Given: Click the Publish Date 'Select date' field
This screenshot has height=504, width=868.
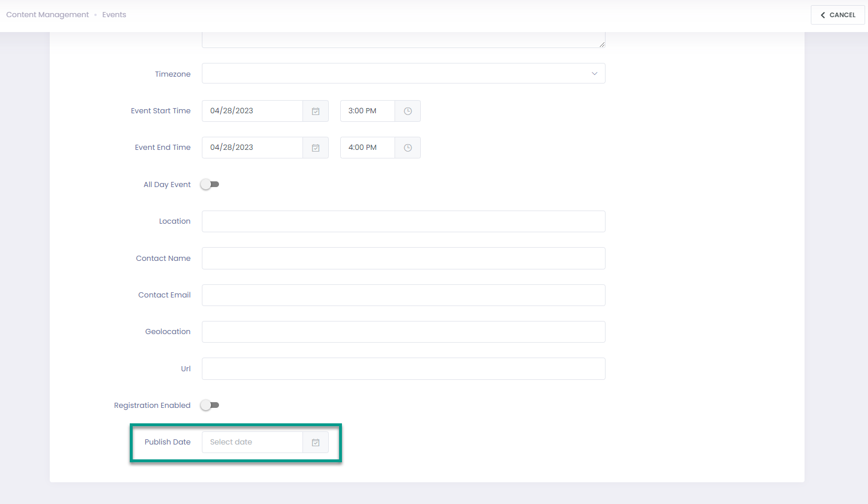Looking at the screenshot, I should tap(252, 442).
